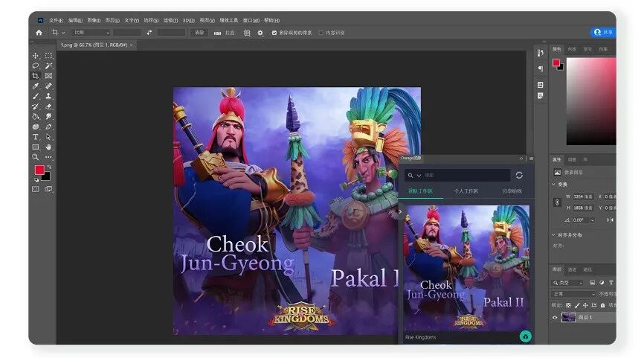644x358 pixels.
Task: Open crop tool preset picker arrow
Action: pos(63,33)
